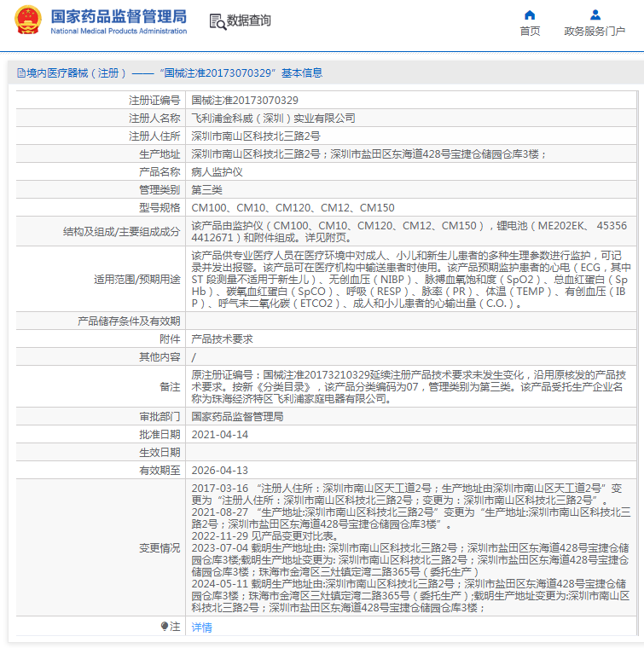Viewport: 644px width, 648px height.
Task: Click structure description mentioning 锂电池
Action: (409, 232)
